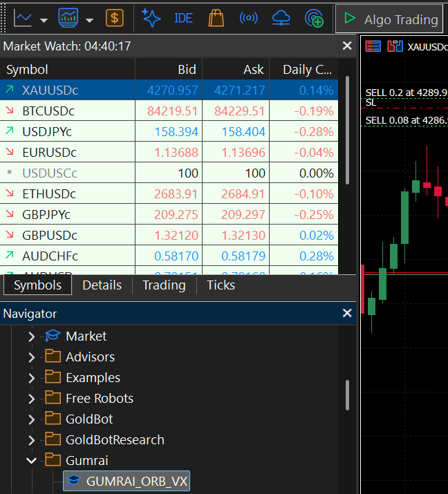Select the ETHUSDc symbol

click(x=49, y=194)
